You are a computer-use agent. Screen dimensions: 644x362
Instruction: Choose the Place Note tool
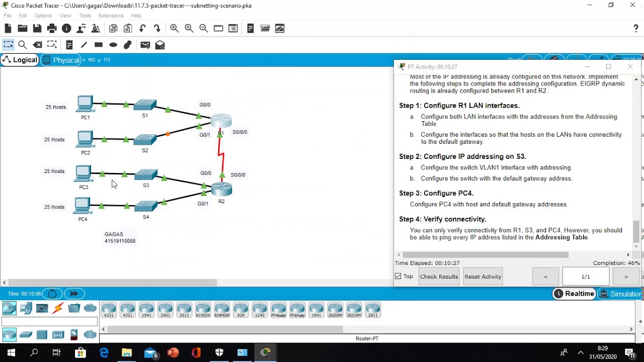click(x=69, y=45)
